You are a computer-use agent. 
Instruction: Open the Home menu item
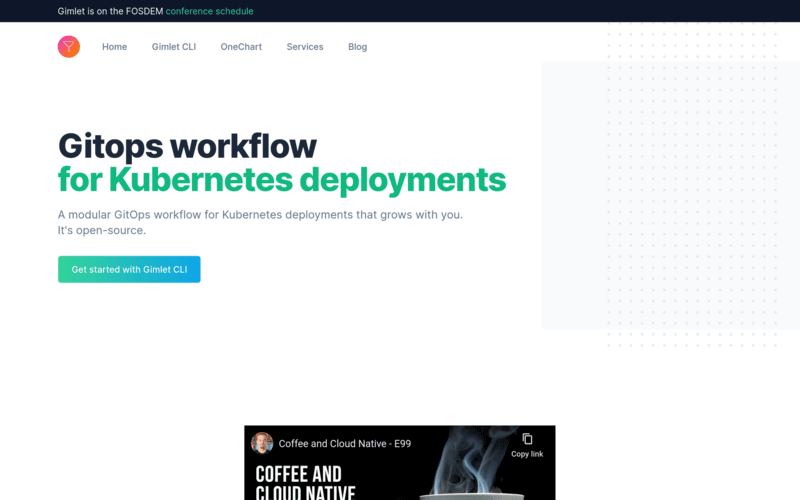(114, 46)
